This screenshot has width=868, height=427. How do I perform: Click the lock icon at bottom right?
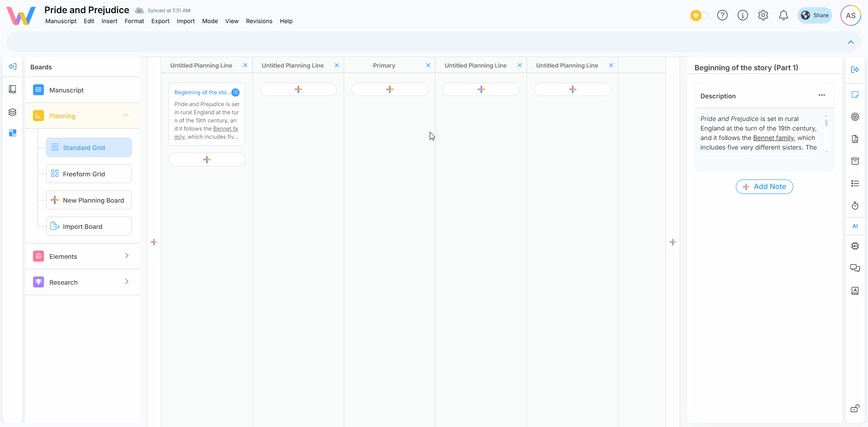click(855, 408)
